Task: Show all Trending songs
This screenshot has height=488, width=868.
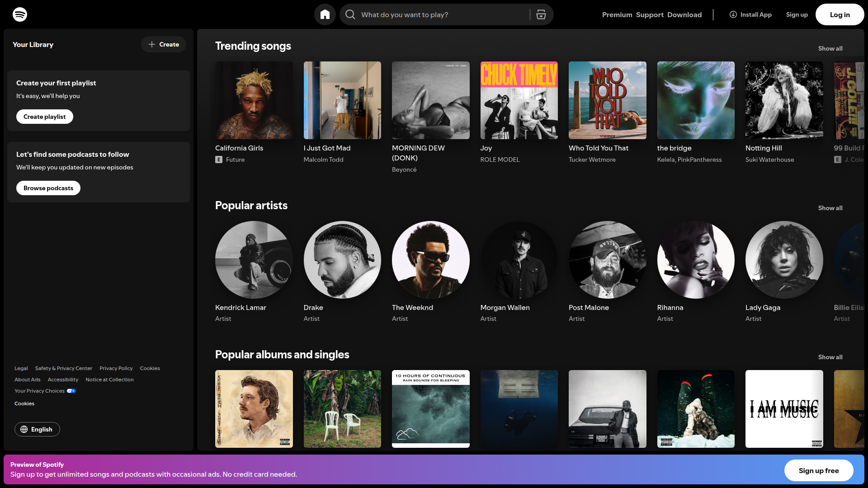Action: pos(830,48)
